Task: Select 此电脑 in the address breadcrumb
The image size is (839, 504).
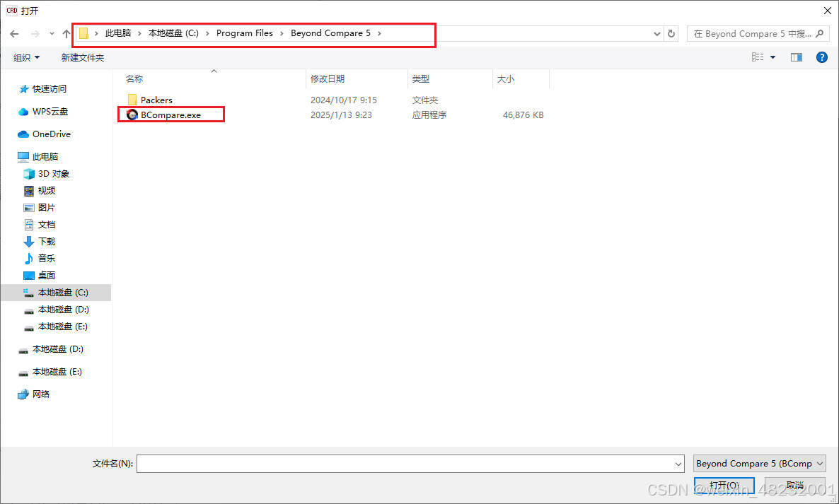Action: (x=118, y=33)
